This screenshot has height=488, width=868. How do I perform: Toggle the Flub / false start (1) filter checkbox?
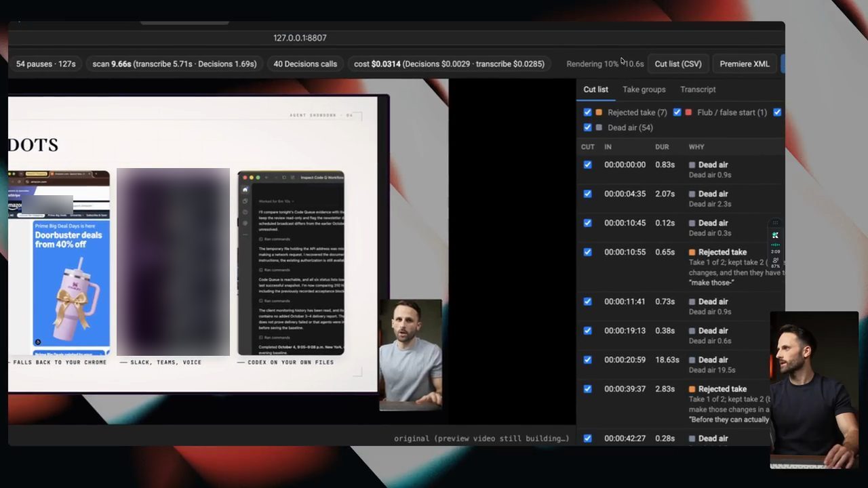(x=677, y=113)
